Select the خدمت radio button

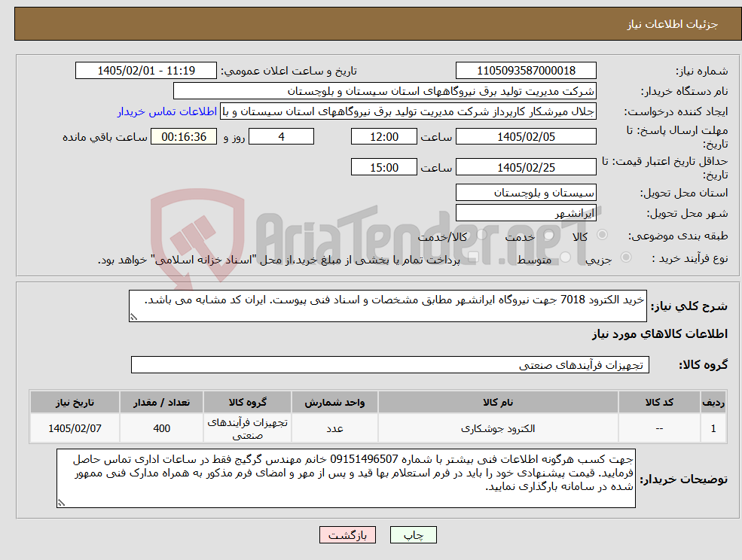(x=548, y=235)
